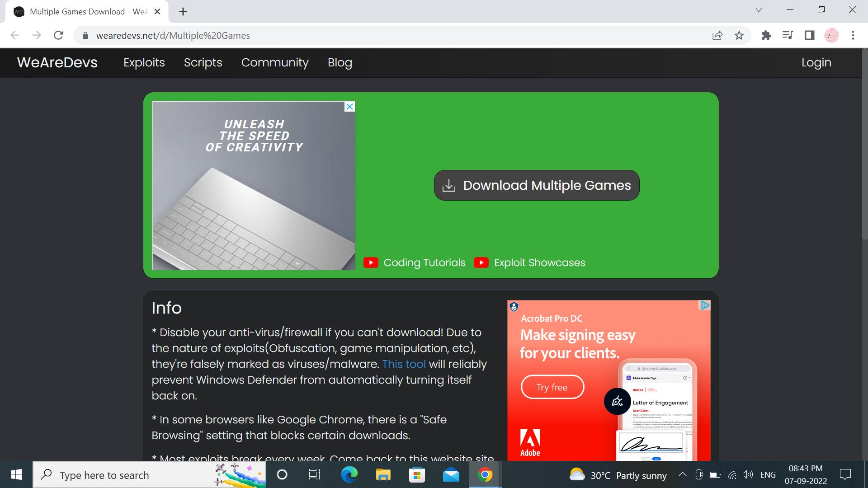
Task: Open weather widget 30°C Partly sunny
Action: 618,475
